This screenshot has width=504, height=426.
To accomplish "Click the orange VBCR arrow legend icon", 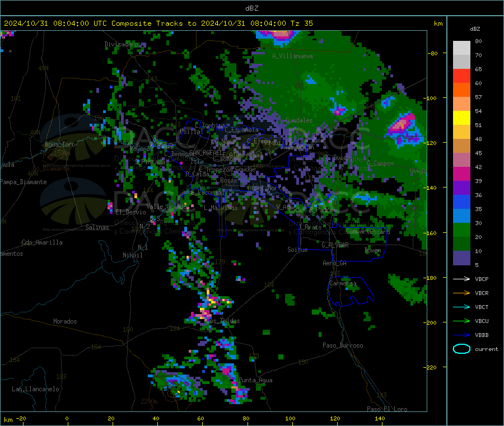I will (x=461, y=293).
